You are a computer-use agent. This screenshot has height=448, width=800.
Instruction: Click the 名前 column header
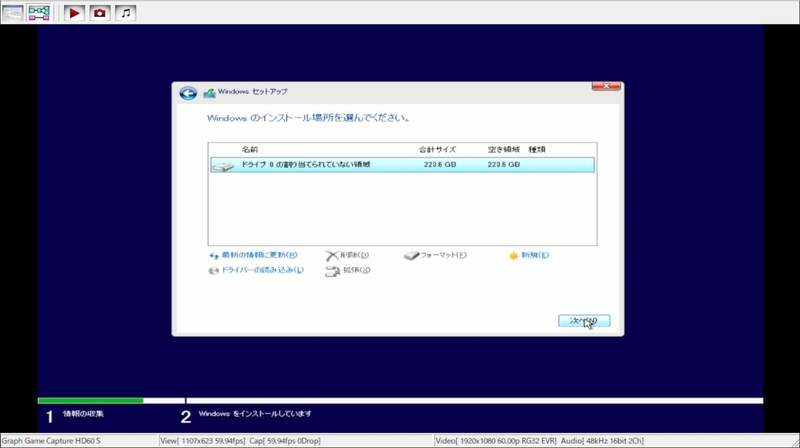(249, 150)
